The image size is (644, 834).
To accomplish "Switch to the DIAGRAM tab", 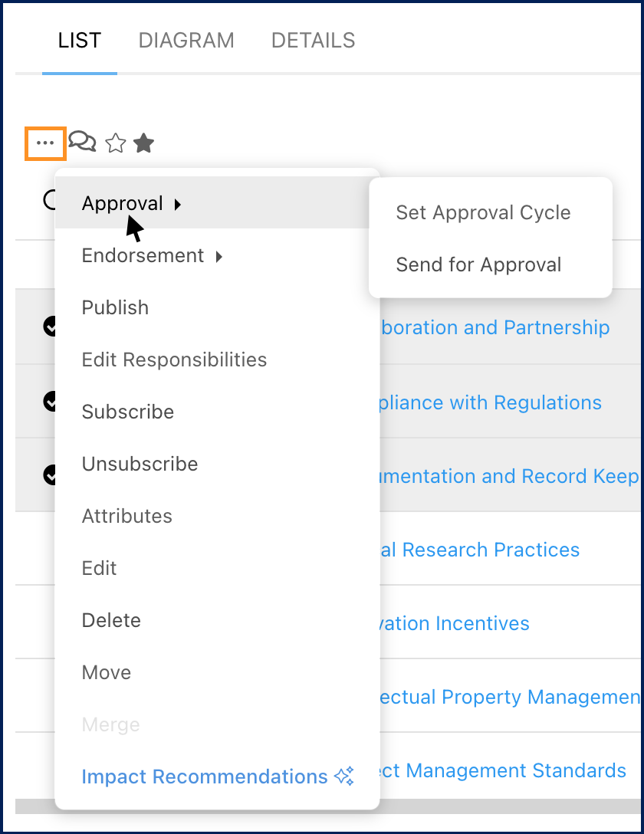I will click(186, 41).
